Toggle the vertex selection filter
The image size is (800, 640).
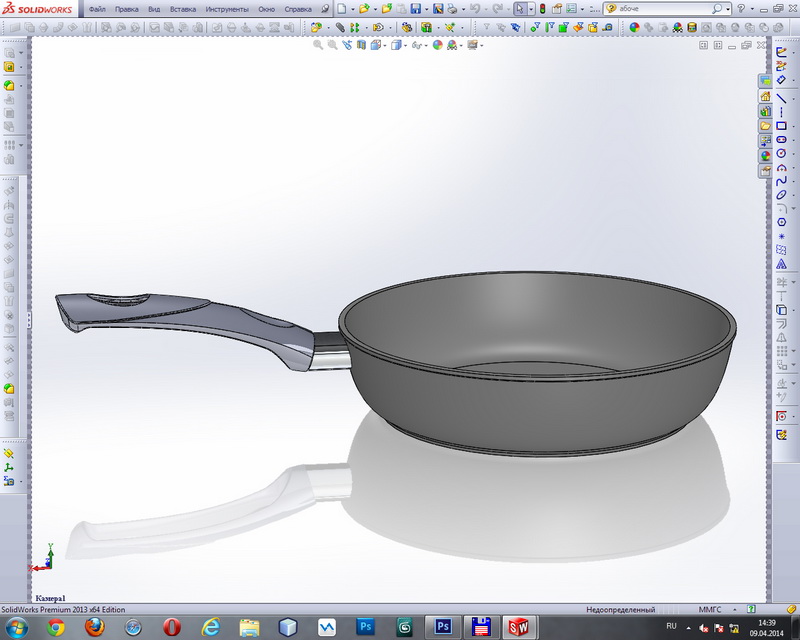pyautogui.click(x=535, y=28)
